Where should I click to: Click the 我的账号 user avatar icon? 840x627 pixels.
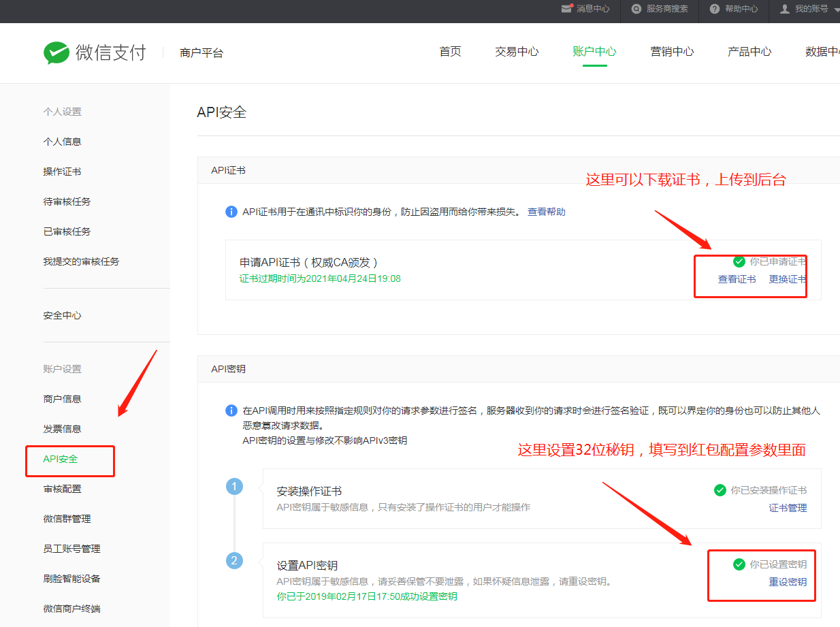point(785,9)
